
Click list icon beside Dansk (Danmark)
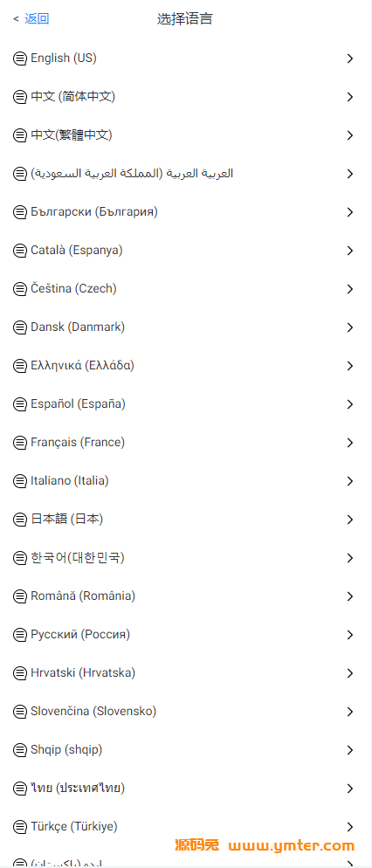[x=20, y=327]
